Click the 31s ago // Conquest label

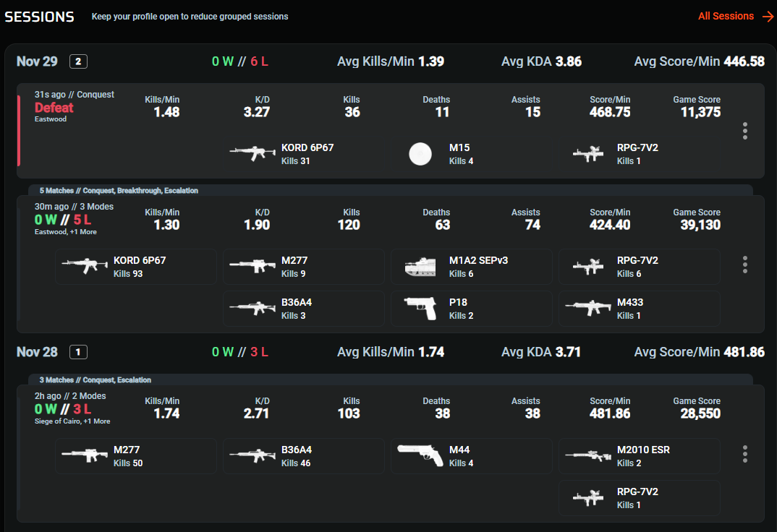tap(75, 95)
